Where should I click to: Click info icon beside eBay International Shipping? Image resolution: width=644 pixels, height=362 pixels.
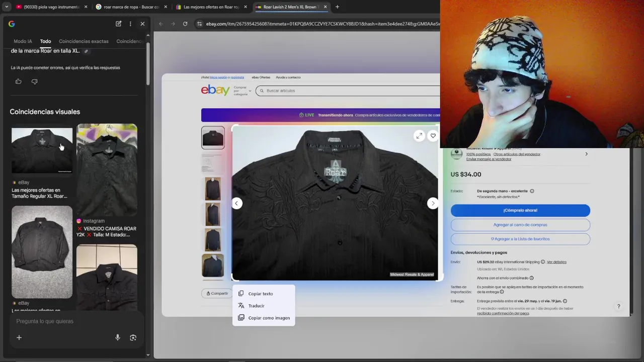point(543,262)
